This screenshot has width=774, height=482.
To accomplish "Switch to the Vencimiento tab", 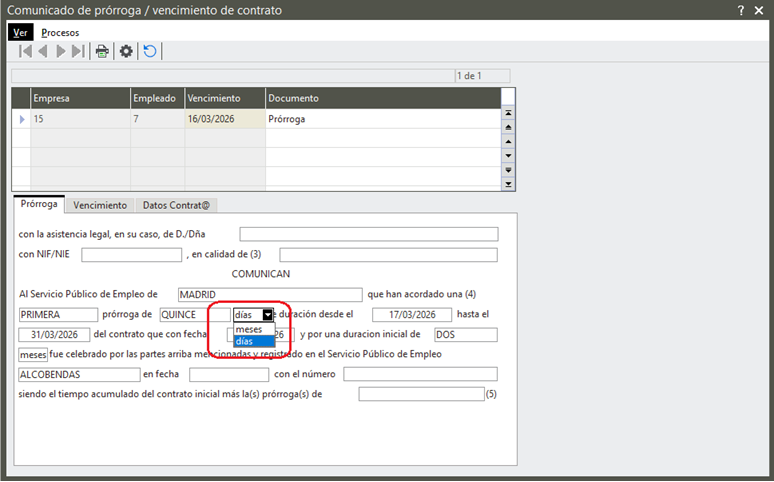I will pos(100,205).
